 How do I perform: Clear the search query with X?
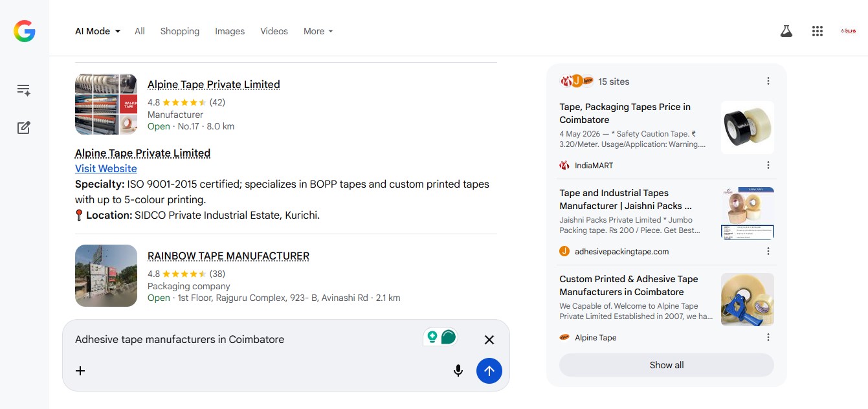[x=489, y=340]
